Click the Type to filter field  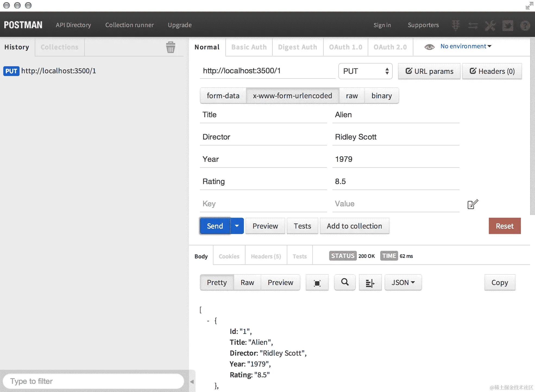tap(93, 381)
